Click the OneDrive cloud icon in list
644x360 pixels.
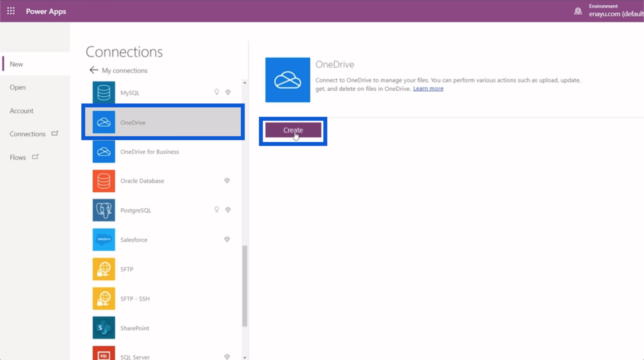point(103,122)
